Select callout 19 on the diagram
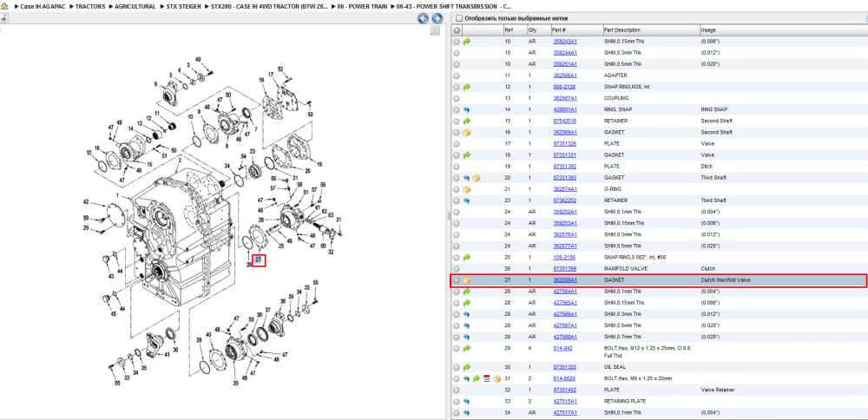 pyautogui.click(x=319, y=164)
